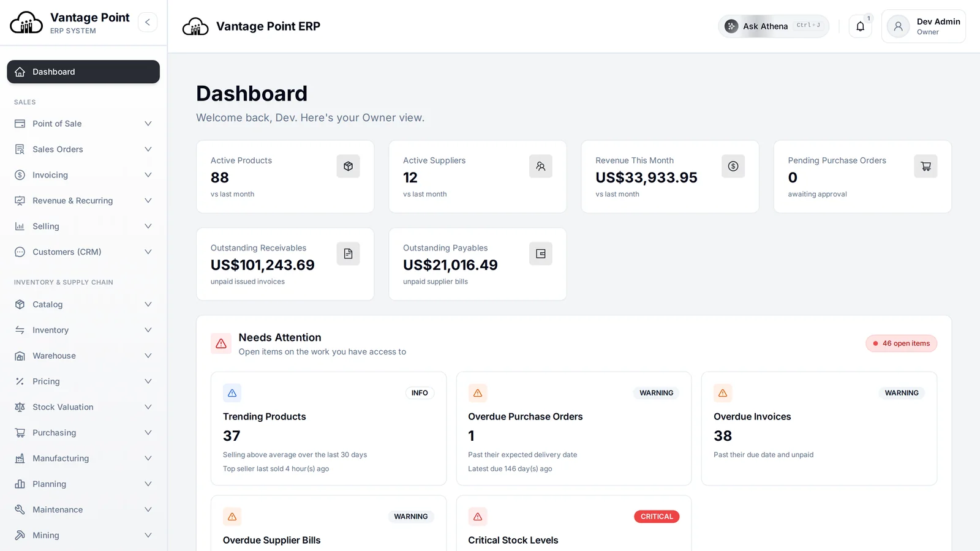Expand the Purchasing chevron
This screenshot has width=980, height=551.
point(148,433)
